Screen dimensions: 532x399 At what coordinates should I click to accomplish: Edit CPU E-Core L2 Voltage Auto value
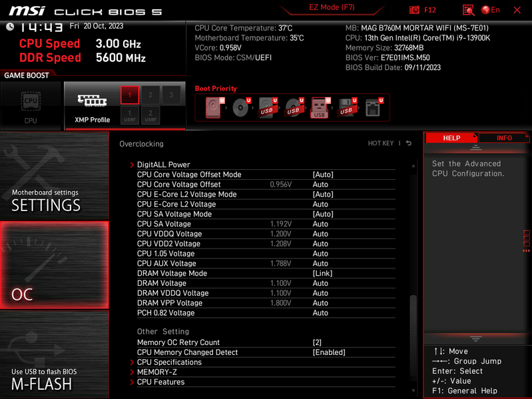[x=320, y=204]
